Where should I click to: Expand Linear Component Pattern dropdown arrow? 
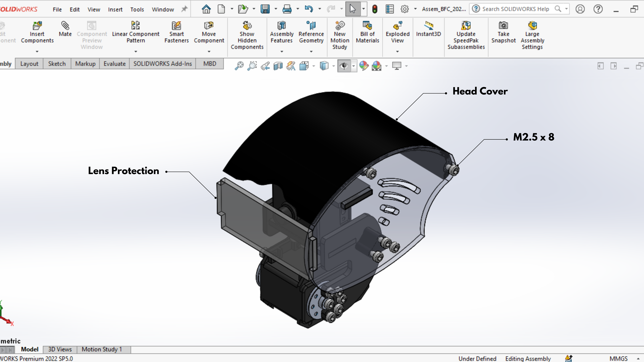[x=136, y=52]
